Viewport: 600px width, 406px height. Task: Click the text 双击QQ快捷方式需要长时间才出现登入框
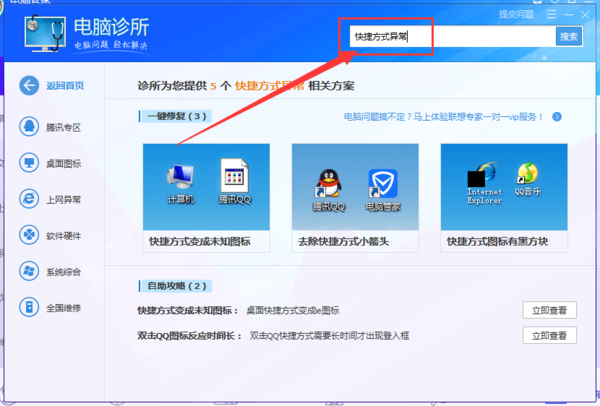[x=329, y=336]
